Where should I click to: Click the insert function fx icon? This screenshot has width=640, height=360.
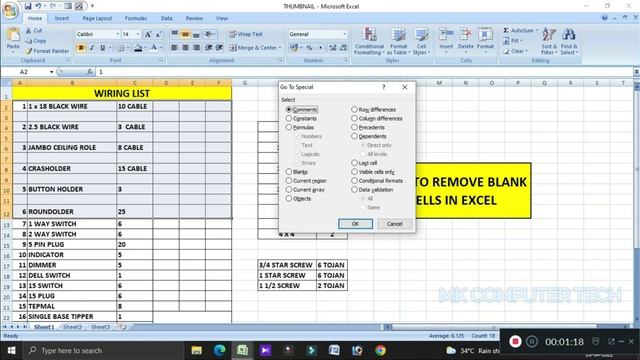(x=90, y=72)
